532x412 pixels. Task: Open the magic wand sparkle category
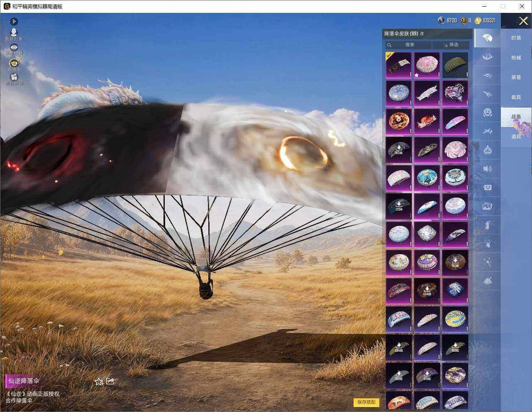[488, 262]
